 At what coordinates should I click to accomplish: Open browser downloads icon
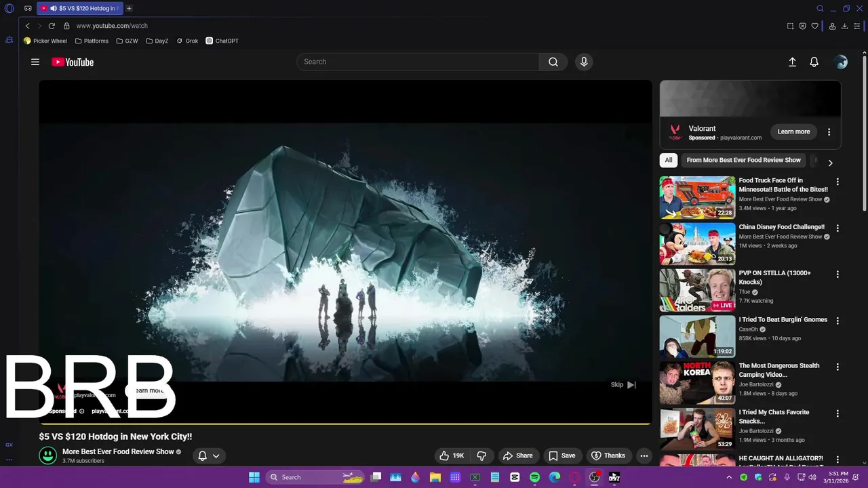(844, 26)
